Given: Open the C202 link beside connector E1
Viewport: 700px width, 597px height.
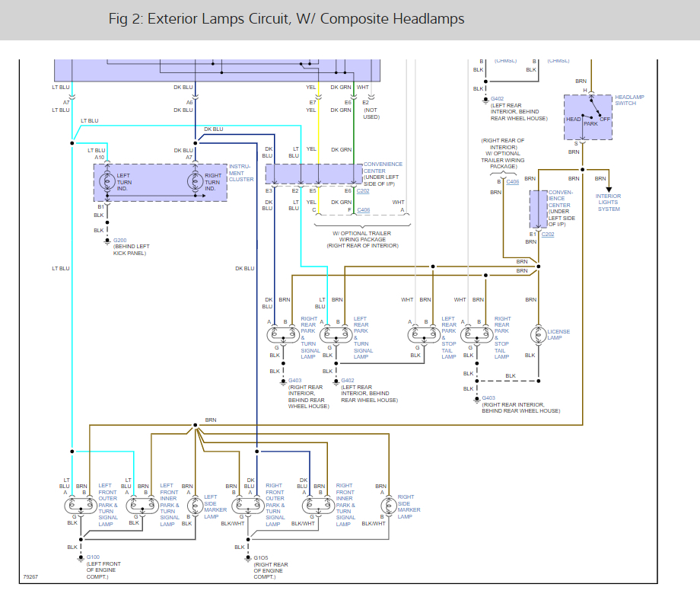Looking at the screenshot, I should pyautogui.click(x=548, y=234).
